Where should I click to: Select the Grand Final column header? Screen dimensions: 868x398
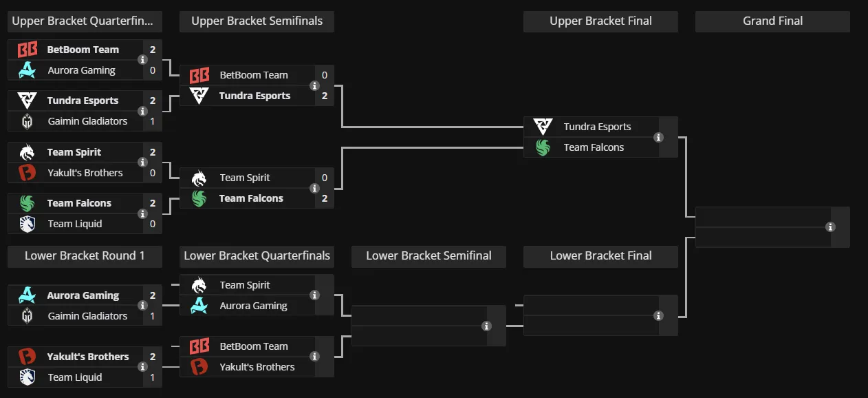772,21
